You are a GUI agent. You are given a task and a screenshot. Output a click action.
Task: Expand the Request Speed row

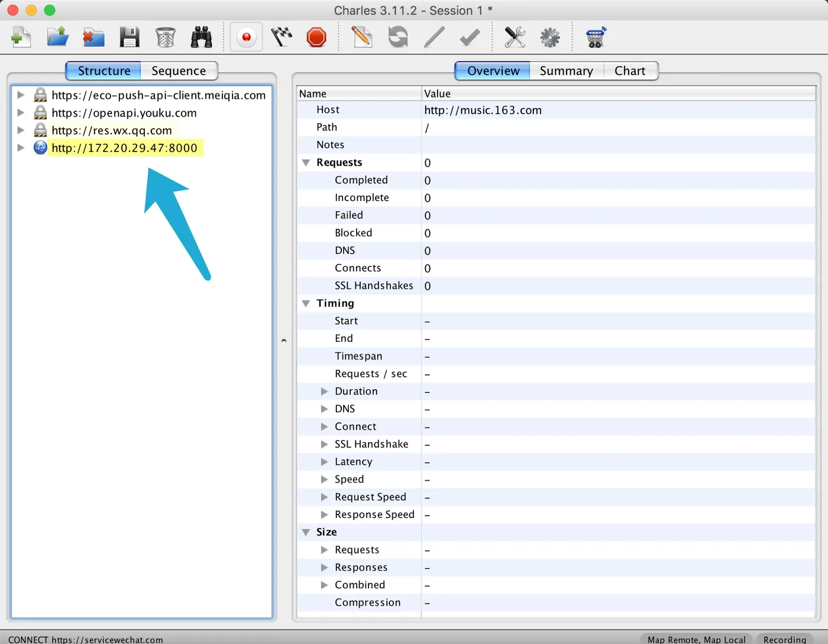pyautogui.click(x=324, y=497)
